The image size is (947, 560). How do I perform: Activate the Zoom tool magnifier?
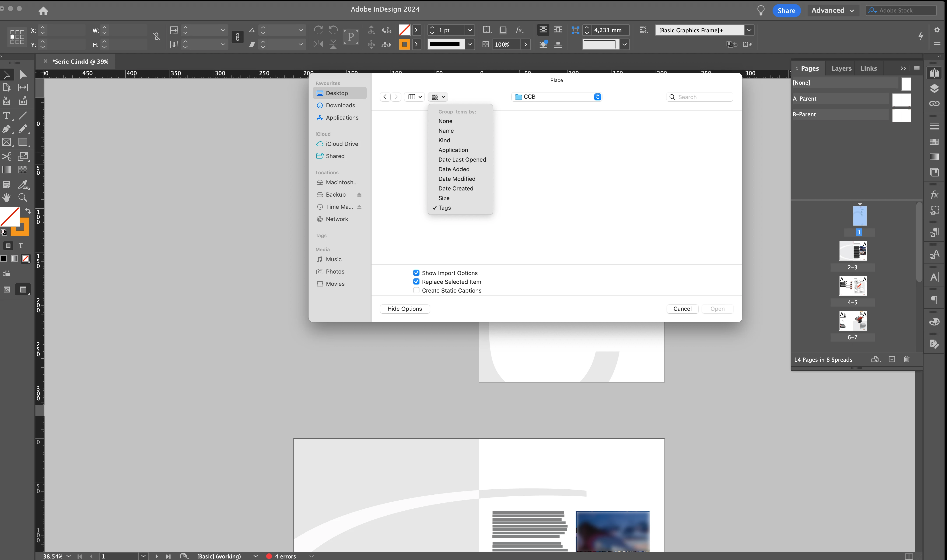click(x=23, y=197)
